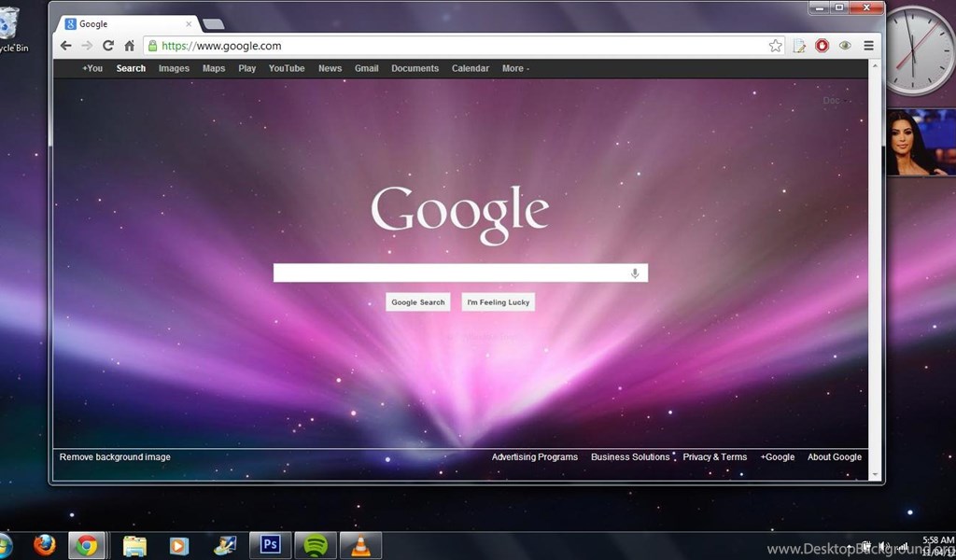Open Calendar in the Google bar
This screenshot has width=956, height=560.
pos(471,68)
